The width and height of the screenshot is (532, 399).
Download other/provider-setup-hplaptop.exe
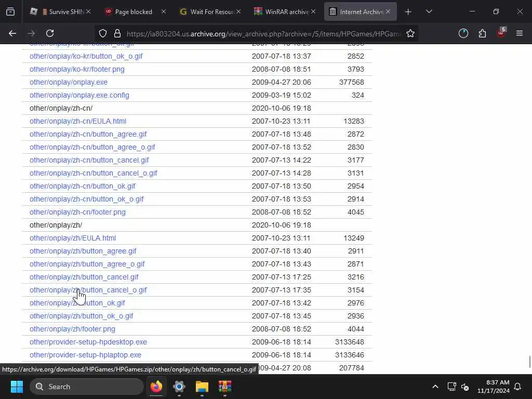(86, 355)
